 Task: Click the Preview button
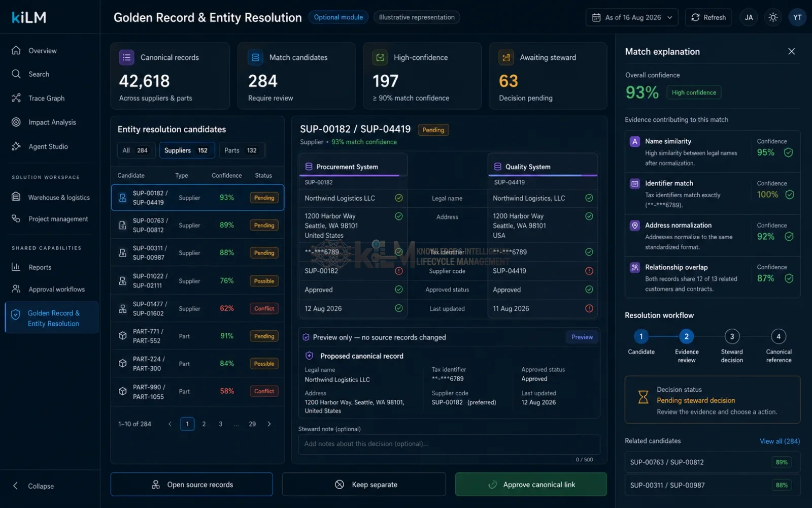[582, 337]
